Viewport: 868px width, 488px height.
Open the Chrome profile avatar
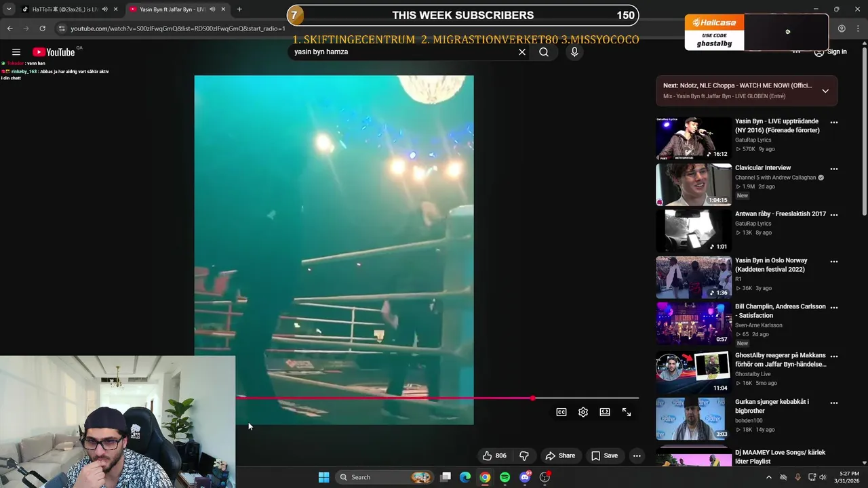click(842, 28)
